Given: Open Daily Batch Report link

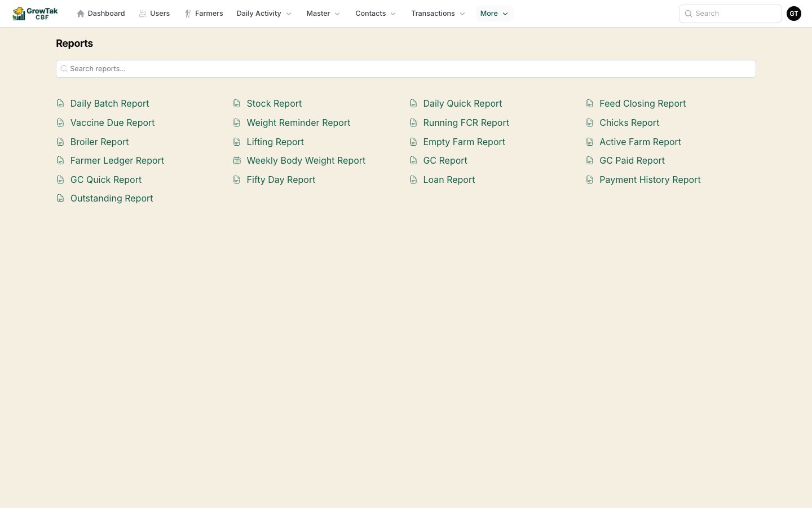Looking at the screenshot, I should click(109, 104).
